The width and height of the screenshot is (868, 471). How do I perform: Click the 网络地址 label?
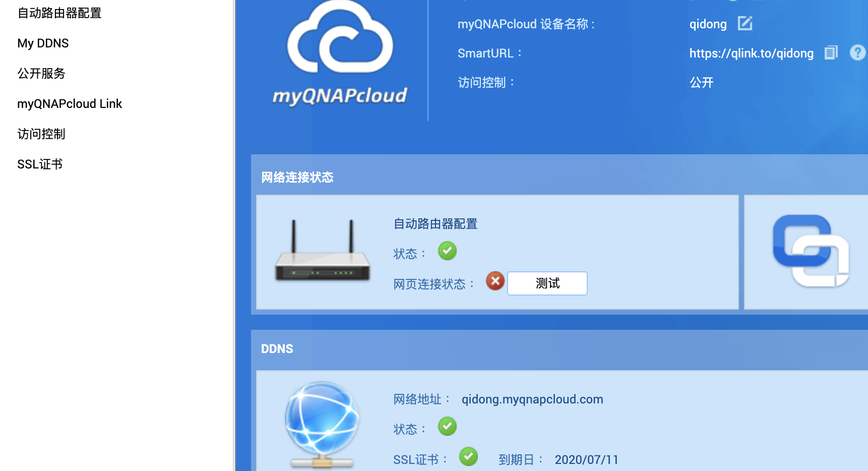[421, 399]
